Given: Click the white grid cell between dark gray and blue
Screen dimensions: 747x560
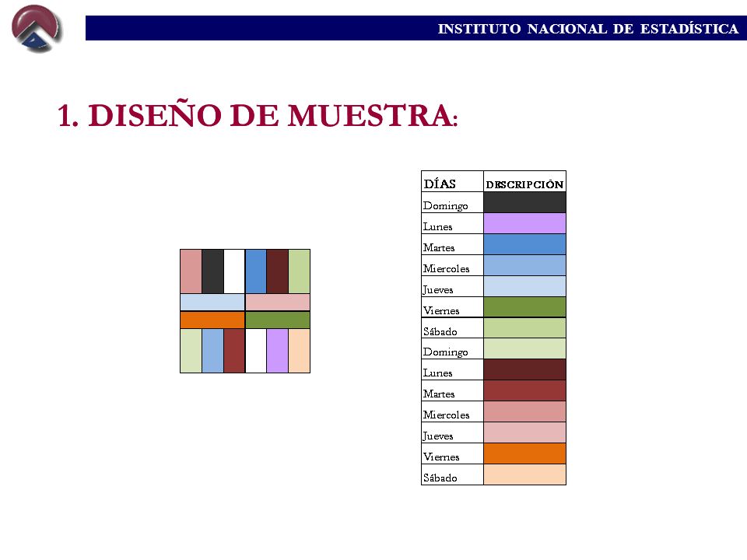Looking at the screenshot, I should pyautogui.click(x=234, y=271).
